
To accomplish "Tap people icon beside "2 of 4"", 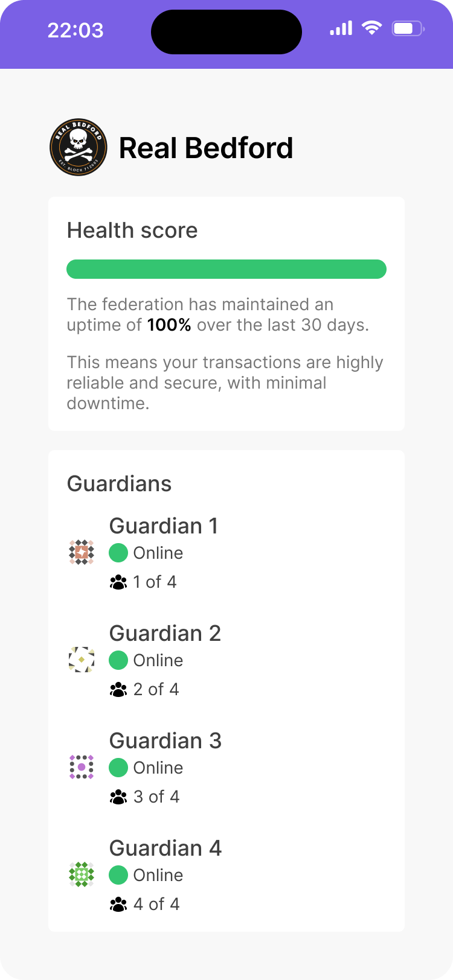I will 118,690.
